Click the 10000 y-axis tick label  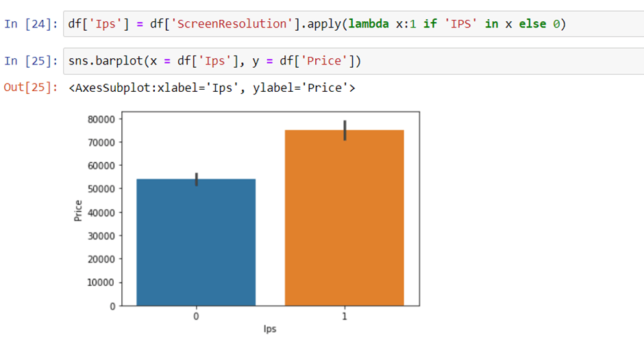pos(101,283)
